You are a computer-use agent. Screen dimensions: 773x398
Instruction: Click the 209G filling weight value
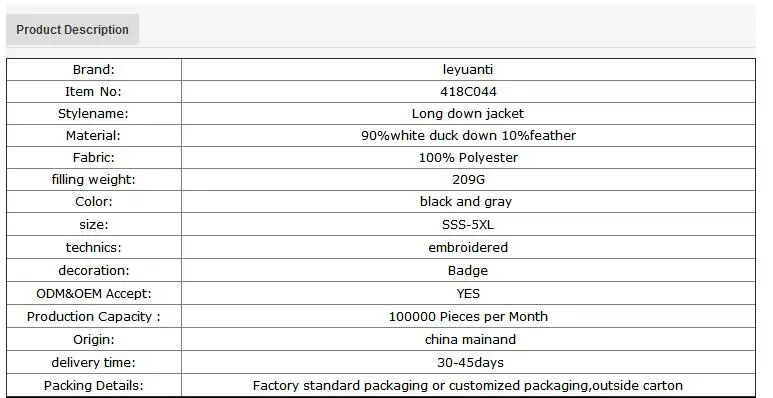click(x=468, y=180)
